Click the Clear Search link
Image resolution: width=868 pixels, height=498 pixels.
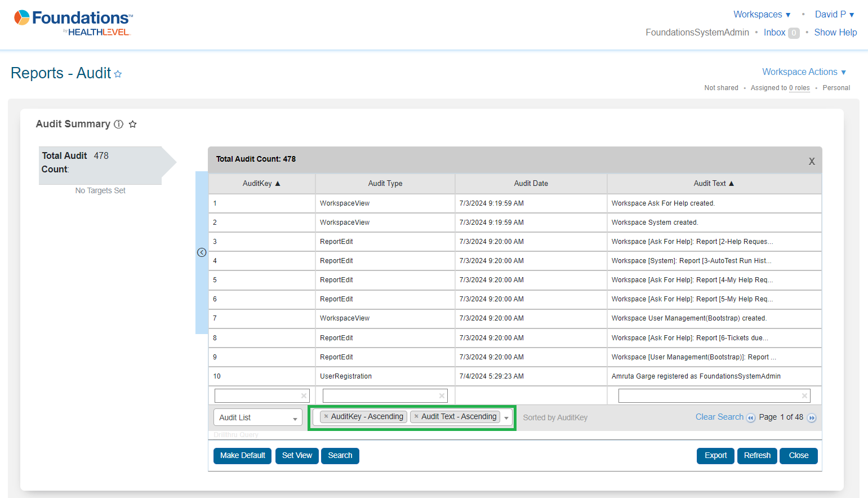pos(719,417)
